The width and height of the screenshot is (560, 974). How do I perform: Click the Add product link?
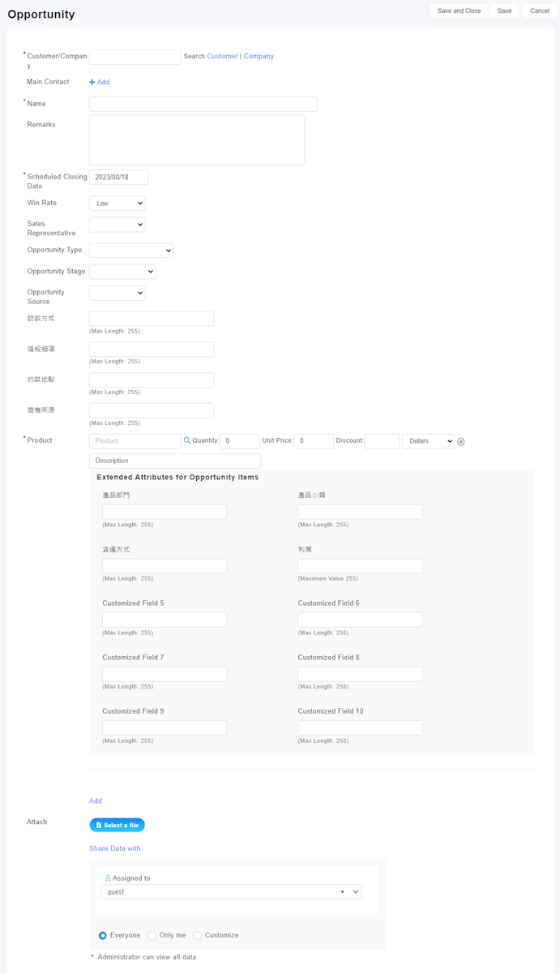(x=96, y=800)
